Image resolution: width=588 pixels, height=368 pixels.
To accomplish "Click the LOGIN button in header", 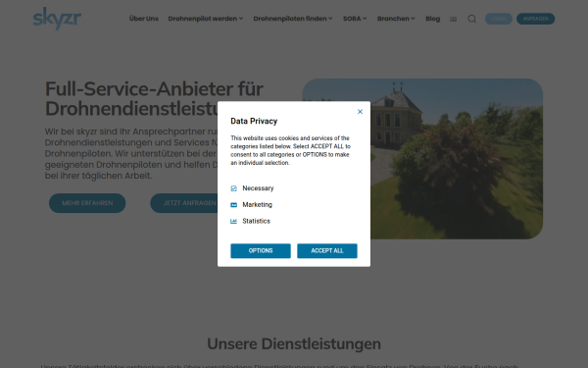I will pos(499,19).
